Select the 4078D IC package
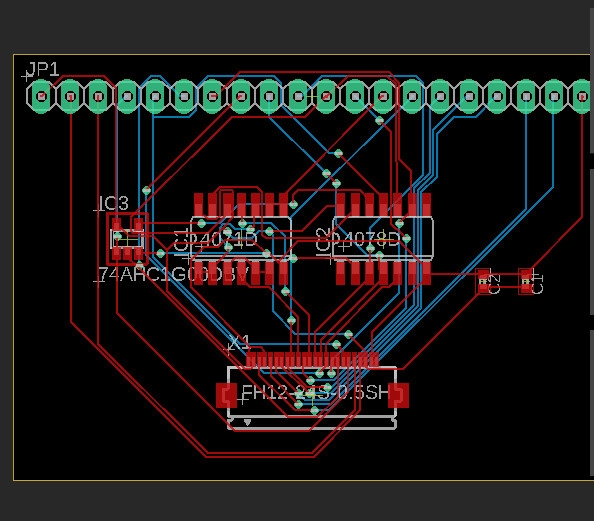594x521 pixels. click(x=383, y=239)
